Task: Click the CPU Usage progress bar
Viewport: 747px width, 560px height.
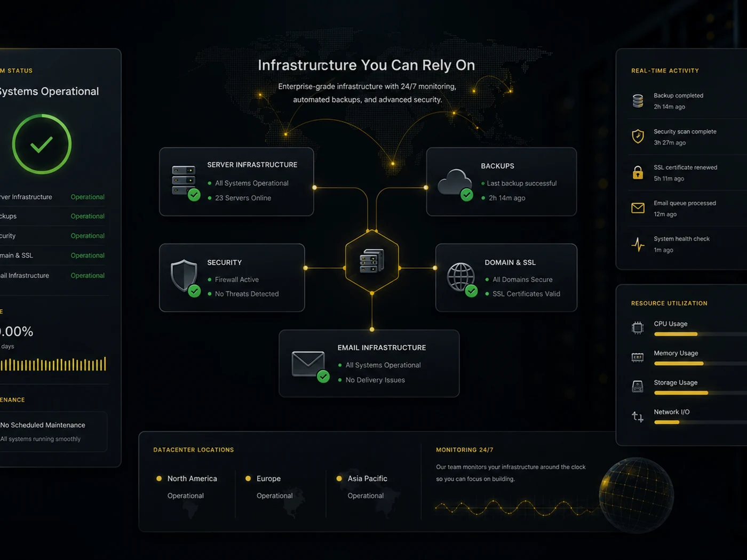Action: (701, 334)
